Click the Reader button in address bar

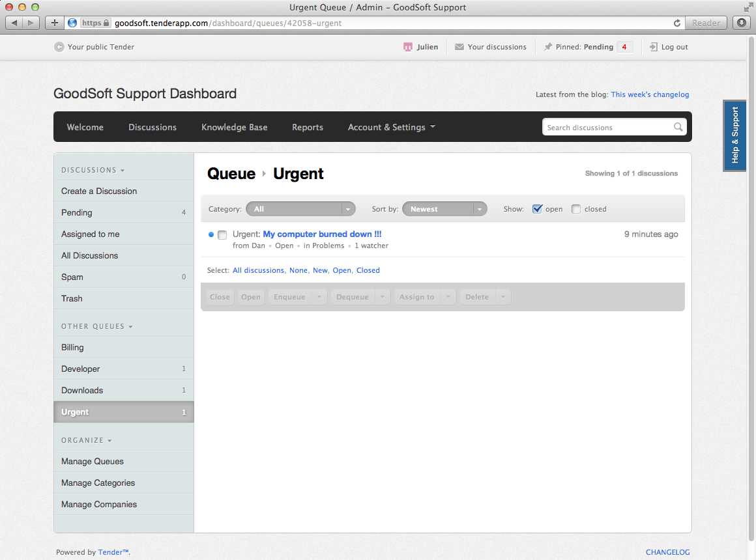pyautogui.click(x=706, y=23)
